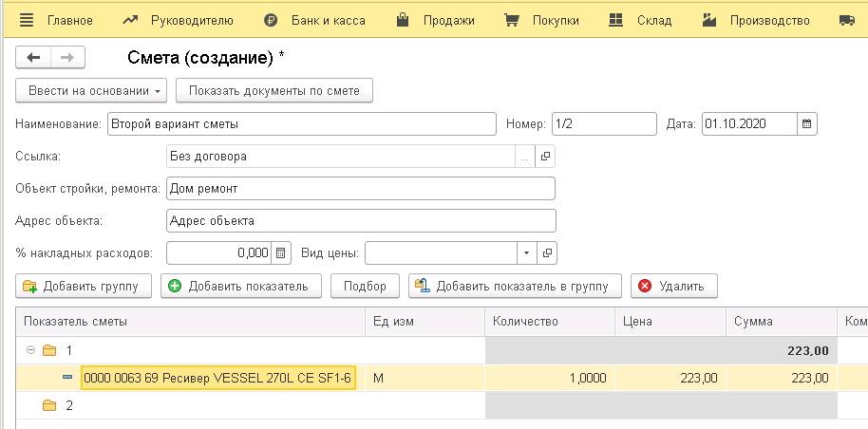868x429 pixels.
Task: Focus the Объект стройки, ремонта field
Action: point(360,188)
